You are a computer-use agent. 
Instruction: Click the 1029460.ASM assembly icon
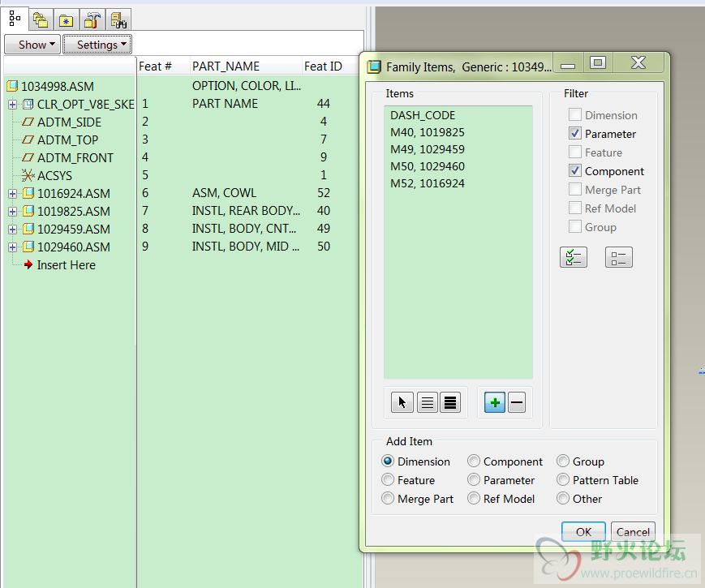pos(28,247)
